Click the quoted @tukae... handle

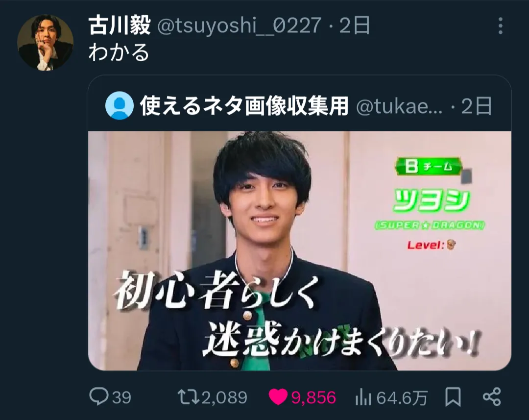tap(399, 106)
